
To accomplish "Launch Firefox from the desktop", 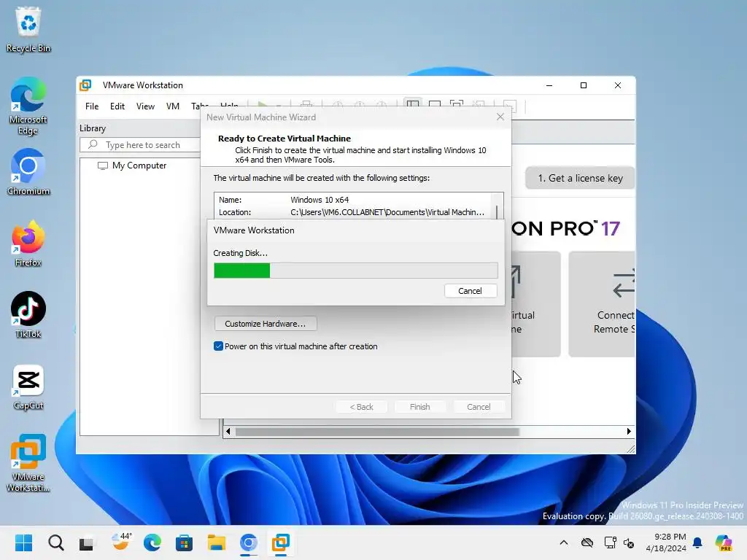I will pos(28,244).
